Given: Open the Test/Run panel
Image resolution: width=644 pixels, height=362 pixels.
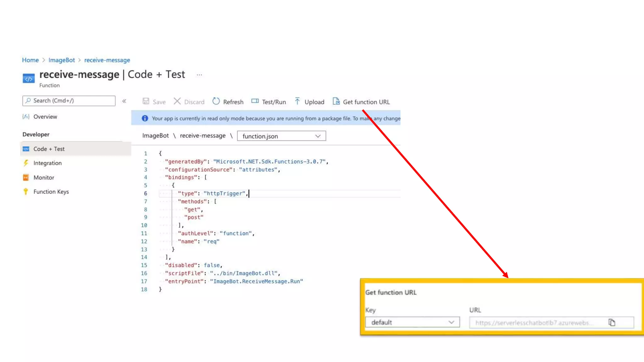Looking at the screenshot, I should tap(269, 102).
